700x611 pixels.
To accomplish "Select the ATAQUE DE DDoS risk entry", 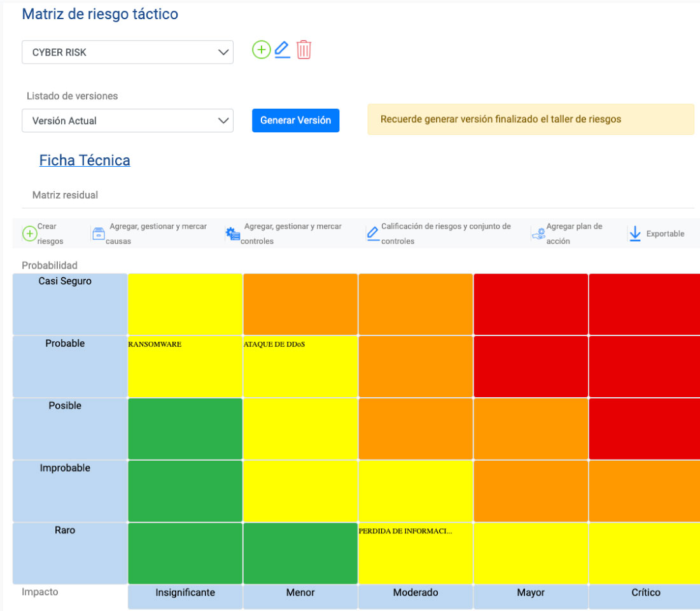I will (274, 344).
